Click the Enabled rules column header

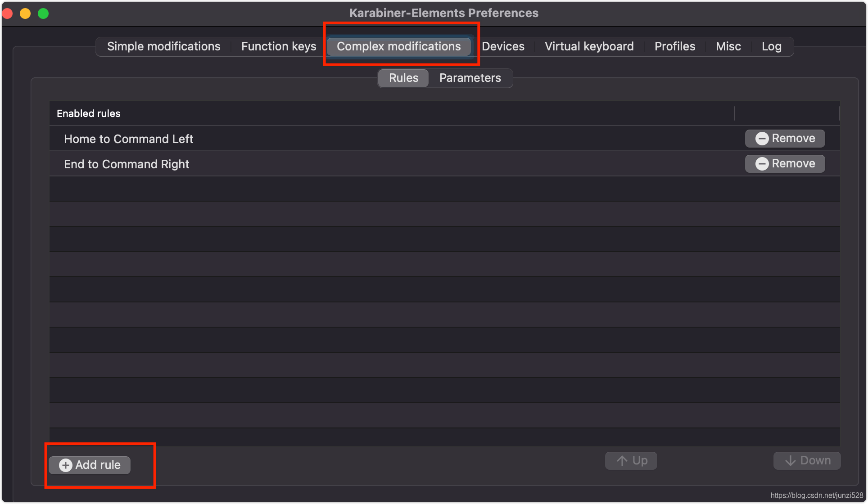392,113
